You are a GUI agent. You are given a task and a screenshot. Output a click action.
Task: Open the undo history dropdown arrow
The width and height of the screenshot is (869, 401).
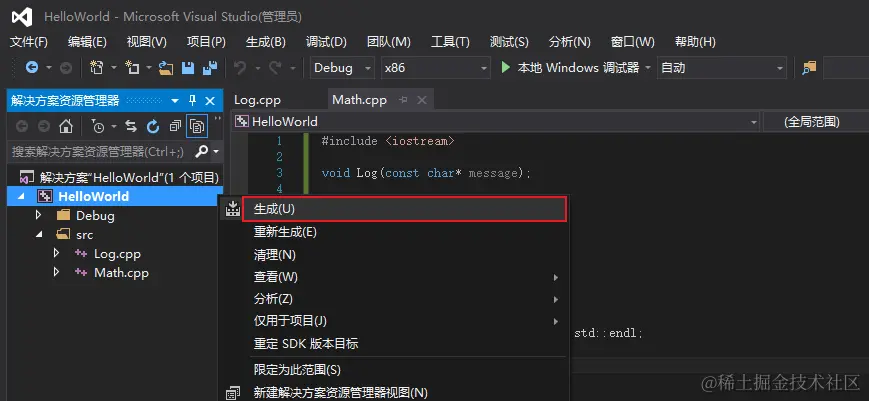pos(258,68)
